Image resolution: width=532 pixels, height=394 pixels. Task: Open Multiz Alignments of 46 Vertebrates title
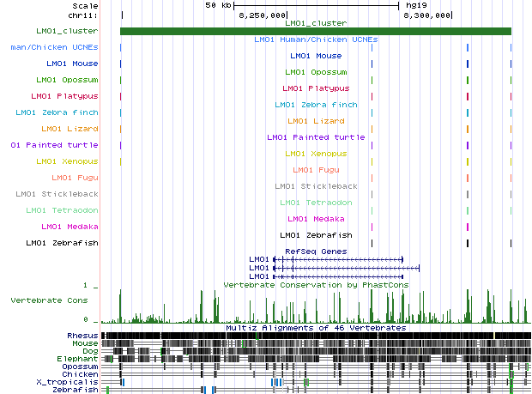(315, 327)
